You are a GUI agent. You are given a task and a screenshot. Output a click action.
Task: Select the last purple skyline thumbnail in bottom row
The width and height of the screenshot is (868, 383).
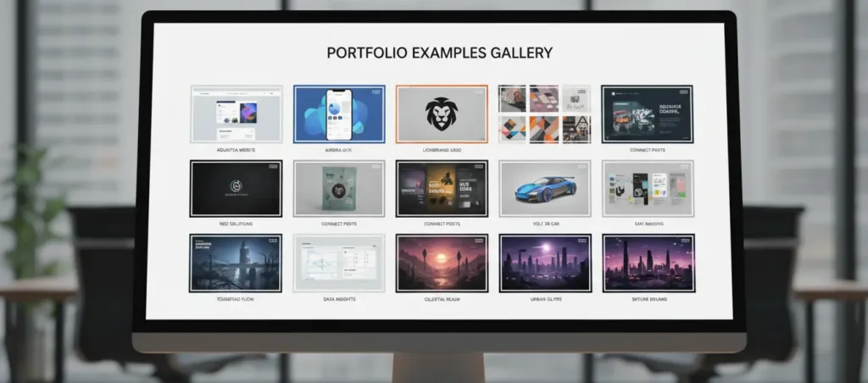(x=647, y=263)
